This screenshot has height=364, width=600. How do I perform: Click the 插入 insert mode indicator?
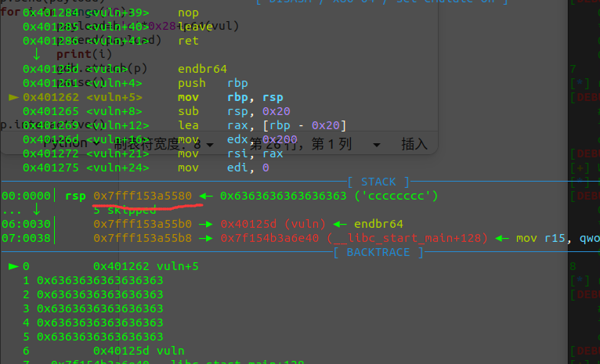pyautogui.click(x=414, y=144)
